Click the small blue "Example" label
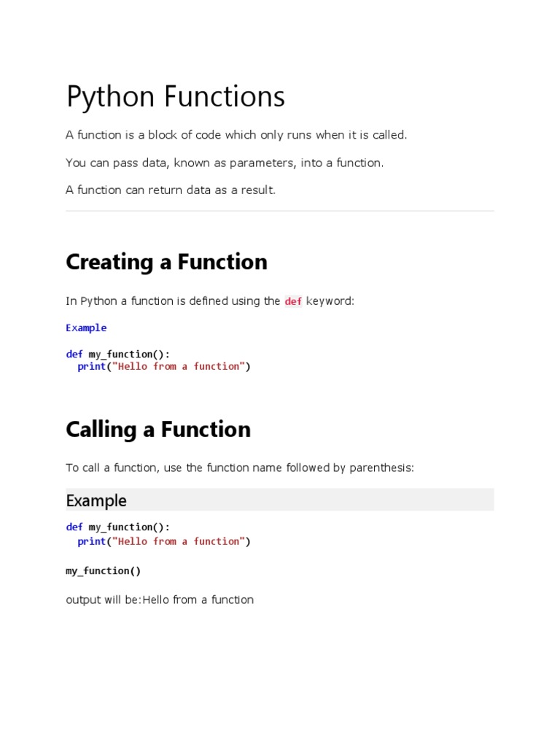Screen dimensions: 560x747 pos(86,328)
